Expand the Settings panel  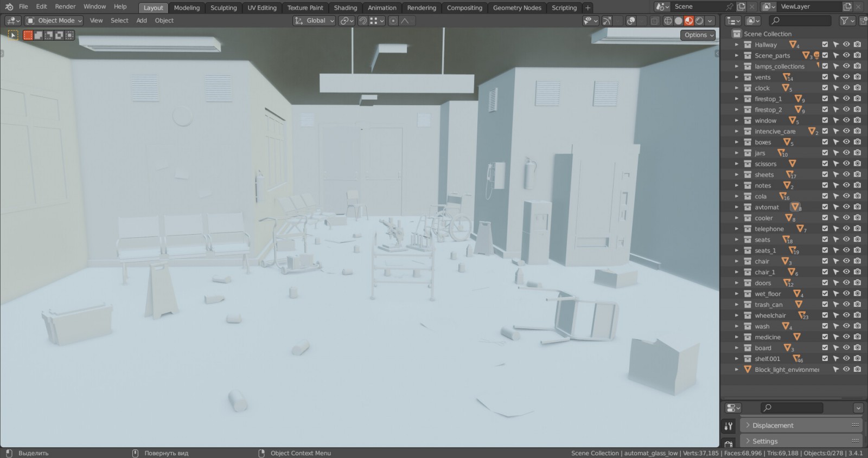point(800,441)
